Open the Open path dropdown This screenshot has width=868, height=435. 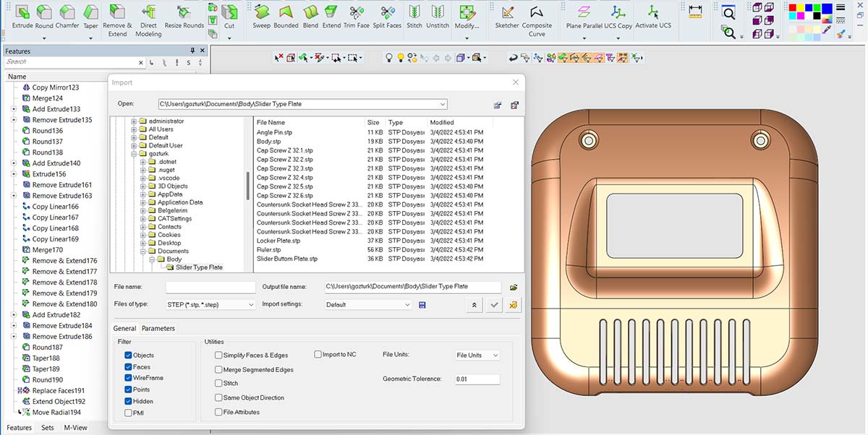tap(302, 104)
